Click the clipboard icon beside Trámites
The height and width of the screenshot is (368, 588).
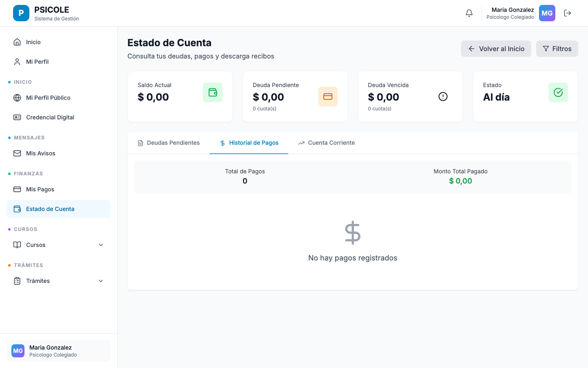[17, 281]
